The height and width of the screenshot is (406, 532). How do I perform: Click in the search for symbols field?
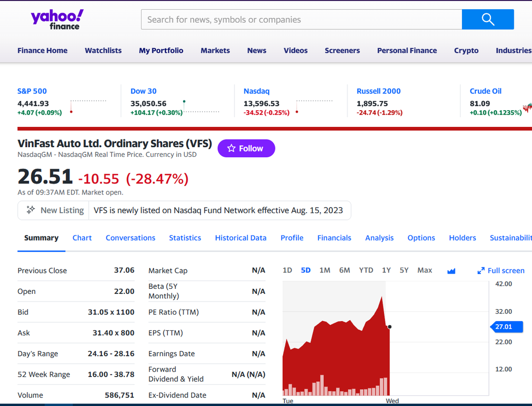pyautogui.click(x=301, y=19)
